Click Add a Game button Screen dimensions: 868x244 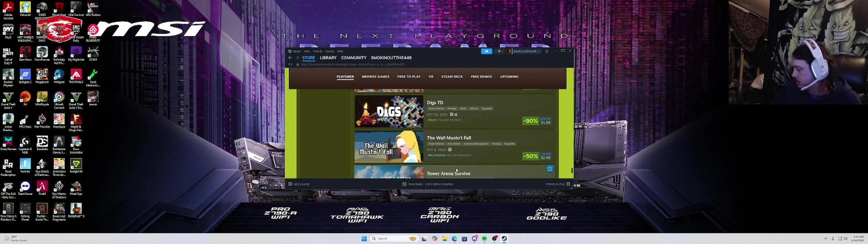[x=299, y=184]
